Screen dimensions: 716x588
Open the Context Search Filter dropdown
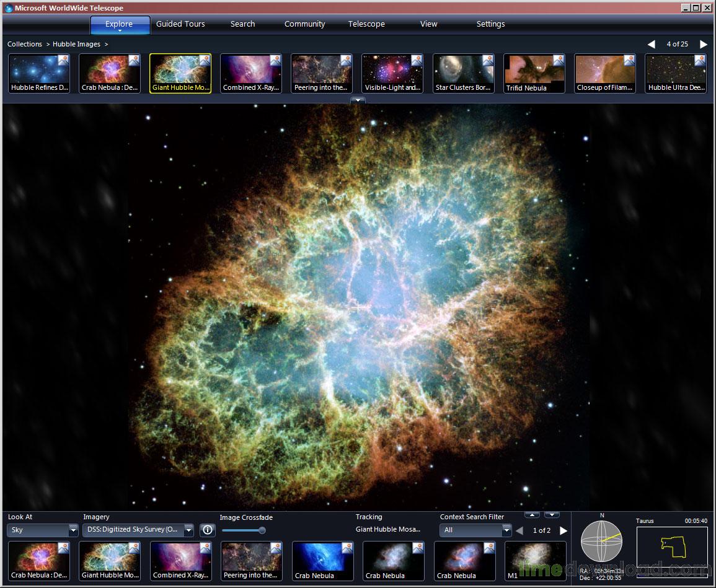475,530
